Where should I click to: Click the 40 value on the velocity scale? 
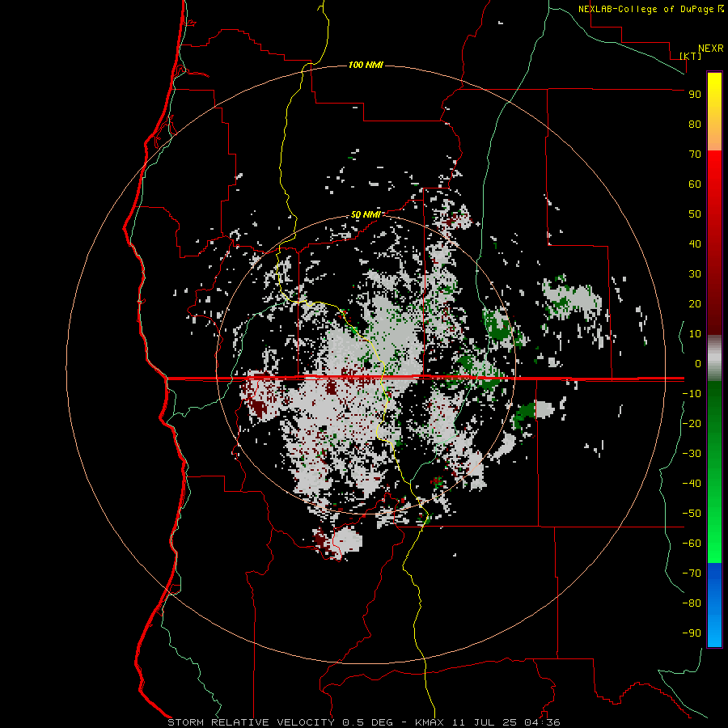point(695,244)
